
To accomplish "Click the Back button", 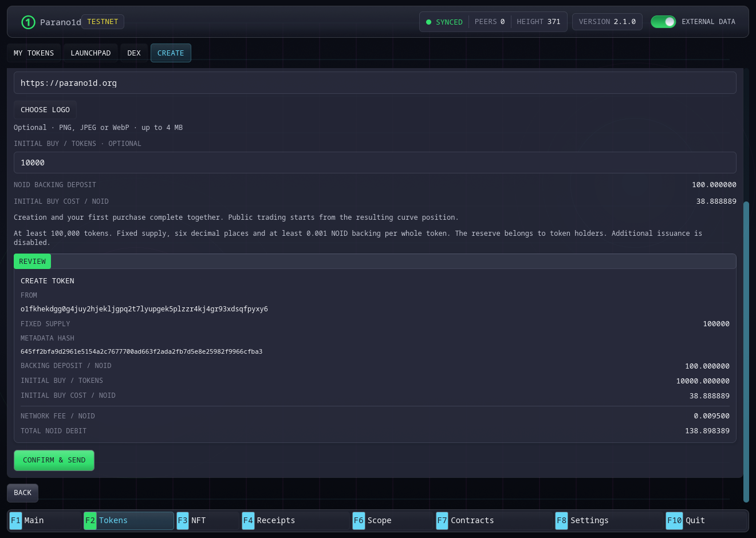I will [x=23, y=493].
